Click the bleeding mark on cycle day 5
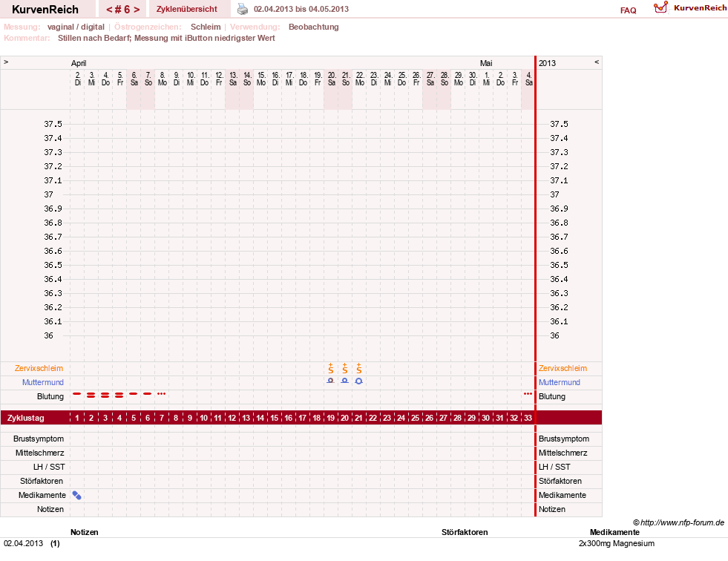728x561 pixels. pyautogui.click(x=134, y=394)
